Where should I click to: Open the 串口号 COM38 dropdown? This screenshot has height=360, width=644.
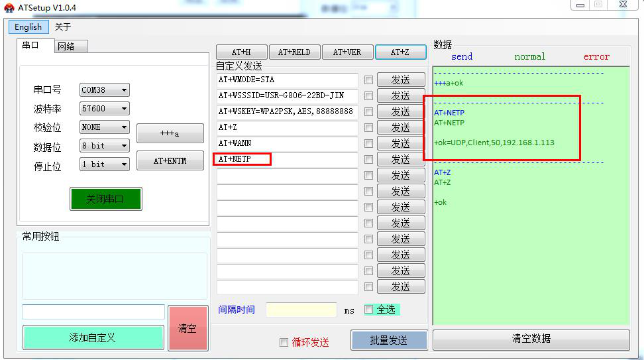click(x=104, y=90)
